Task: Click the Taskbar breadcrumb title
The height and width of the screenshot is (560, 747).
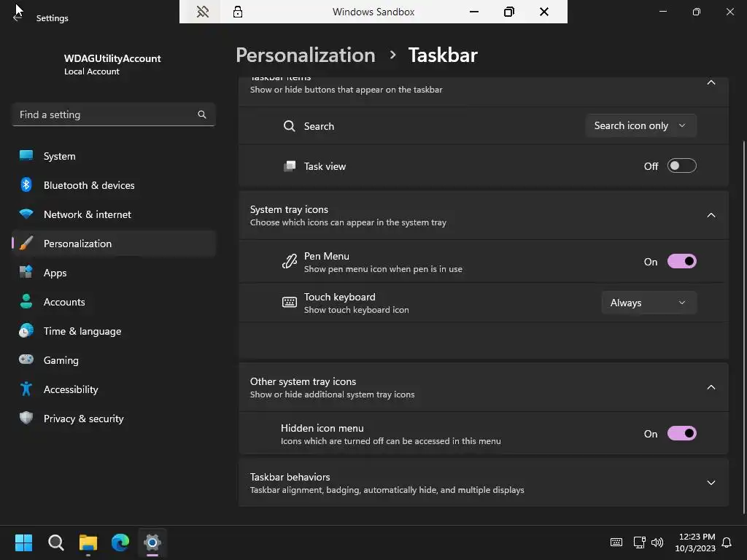Action: 443,55
